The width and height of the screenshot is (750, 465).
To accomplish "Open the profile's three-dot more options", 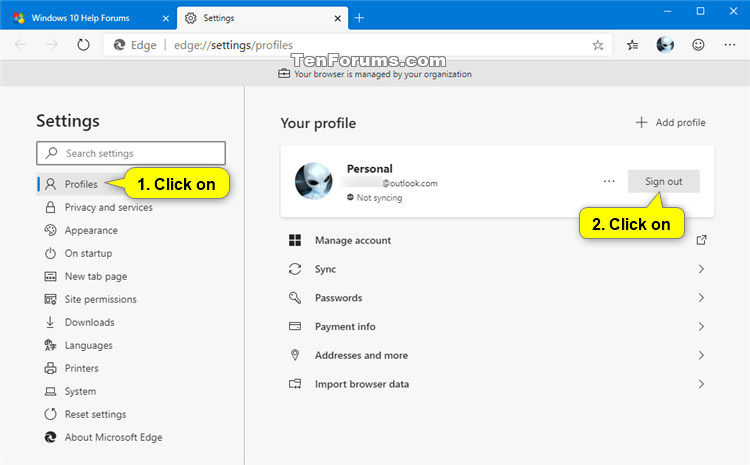I will click(609, 181).
